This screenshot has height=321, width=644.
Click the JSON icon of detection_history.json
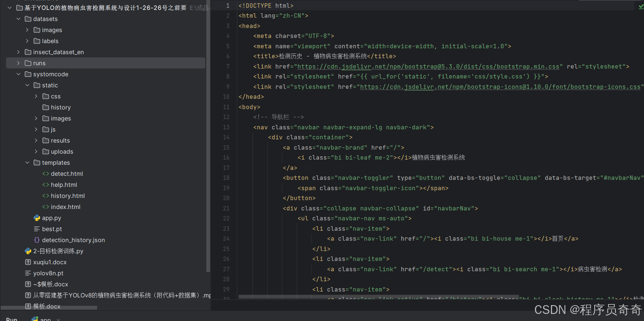point(37,240)
